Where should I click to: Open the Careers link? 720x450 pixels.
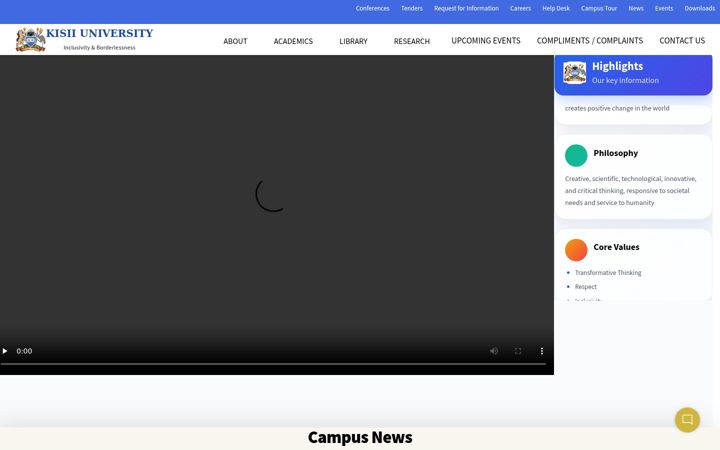coord(520,8)
